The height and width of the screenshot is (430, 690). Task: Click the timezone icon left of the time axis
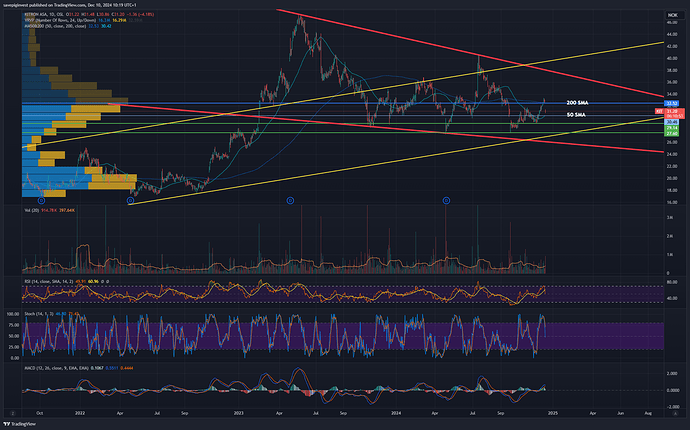tap(13, 413)
